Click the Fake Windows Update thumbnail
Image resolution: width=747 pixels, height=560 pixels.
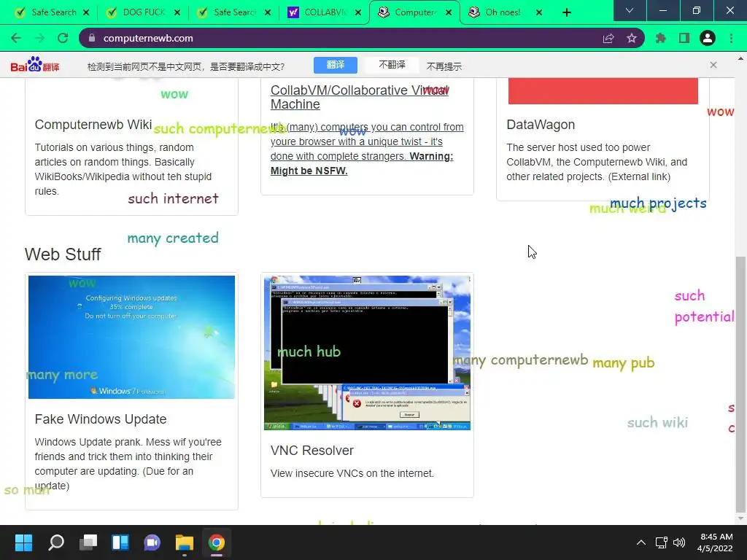131,337
